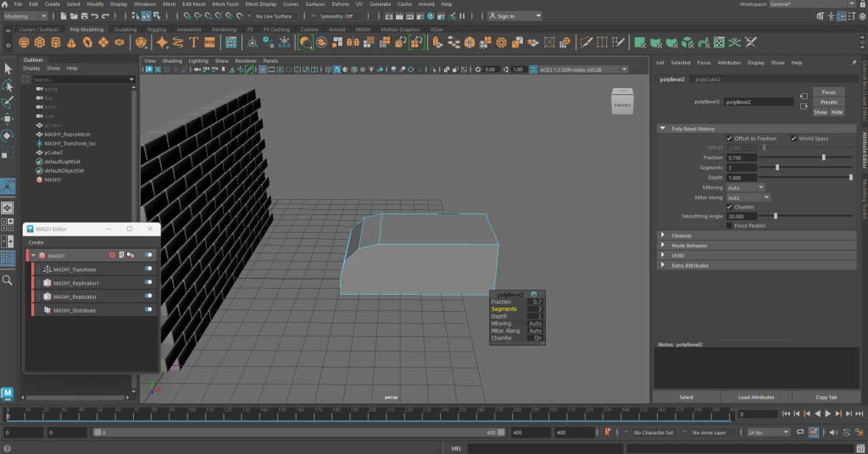Click the ViewCube in the viewport
This screenshot has height=454, width=868.
click(621, 103)
